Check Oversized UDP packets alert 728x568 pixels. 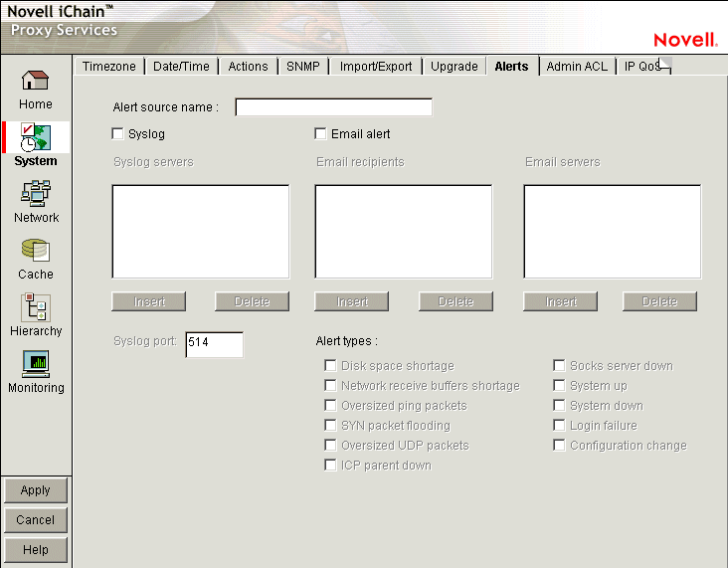[x=330, y=445]
